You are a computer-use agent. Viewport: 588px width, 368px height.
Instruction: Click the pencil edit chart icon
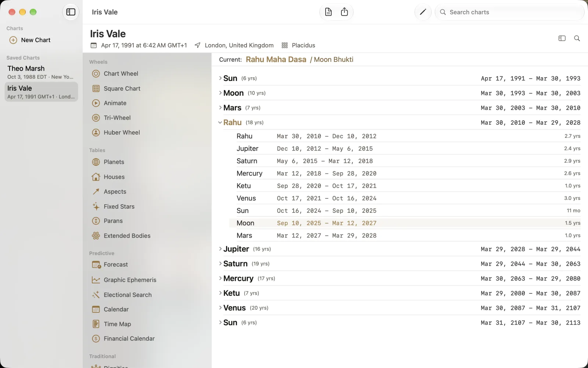pyautogui.click(x=423, y=12)
